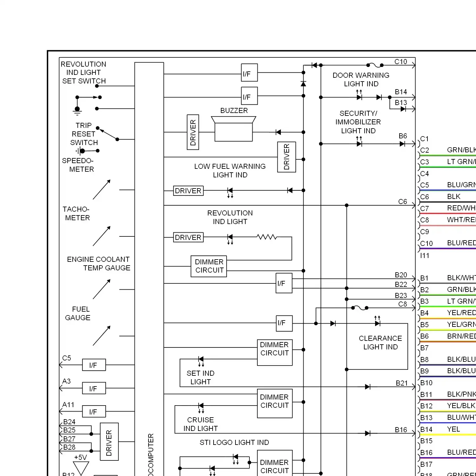Click the B4 YEL/RED wire label
The image size is (476, 476).
pos(461,313)
